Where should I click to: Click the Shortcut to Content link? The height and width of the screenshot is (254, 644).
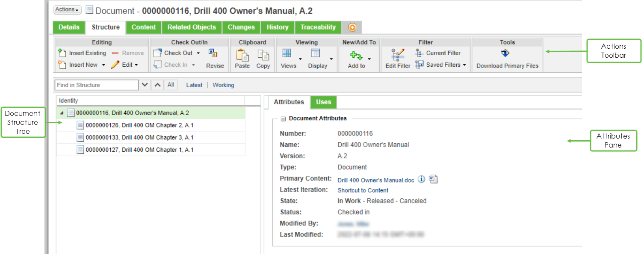coord(363,191)
